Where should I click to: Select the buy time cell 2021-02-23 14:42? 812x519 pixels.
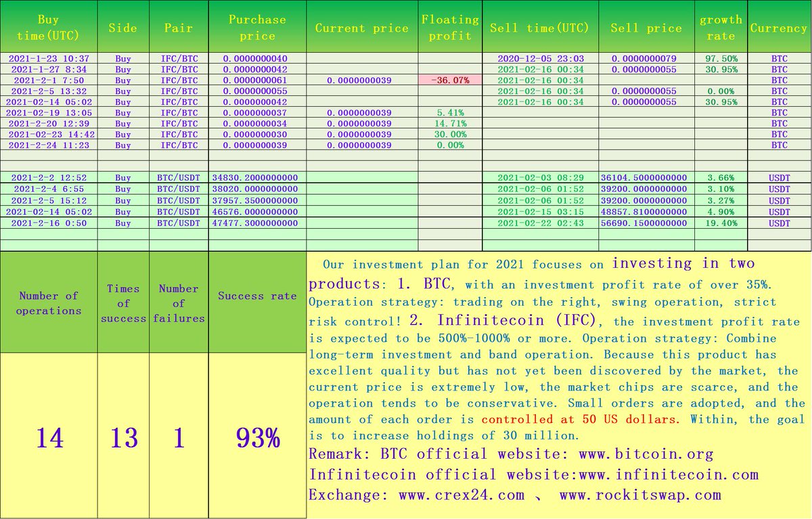tap(49, 134)
